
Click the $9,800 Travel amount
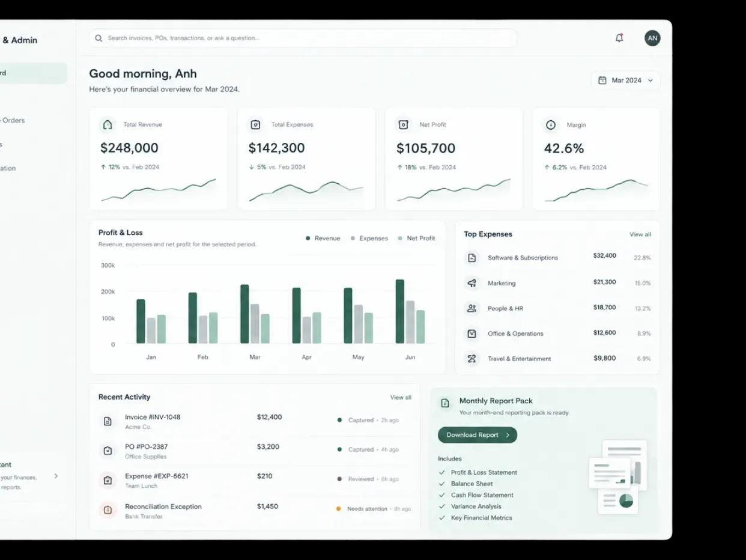(605, 358)
